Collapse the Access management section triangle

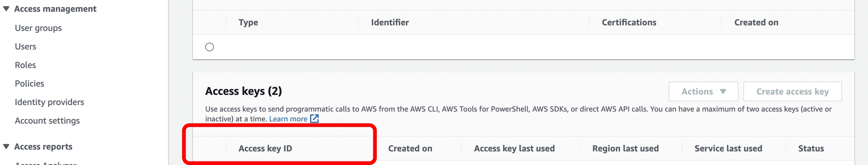[x=6, y=9]
